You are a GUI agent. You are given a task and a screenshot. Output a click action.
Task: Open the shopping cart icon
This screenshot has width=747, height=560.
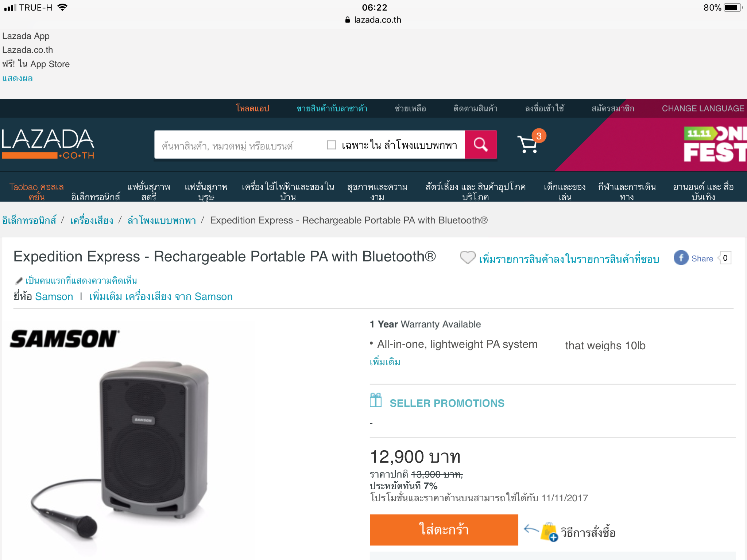coord(528,144)
